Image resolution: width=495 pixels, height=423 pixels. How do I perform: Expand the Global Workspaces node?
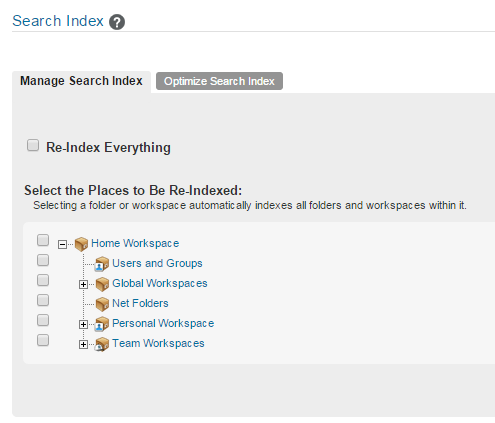83,284
